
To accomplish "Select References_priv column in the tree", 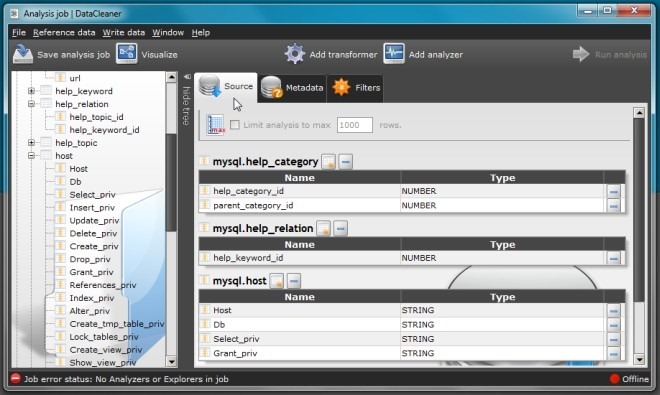I will pos(103,285).
